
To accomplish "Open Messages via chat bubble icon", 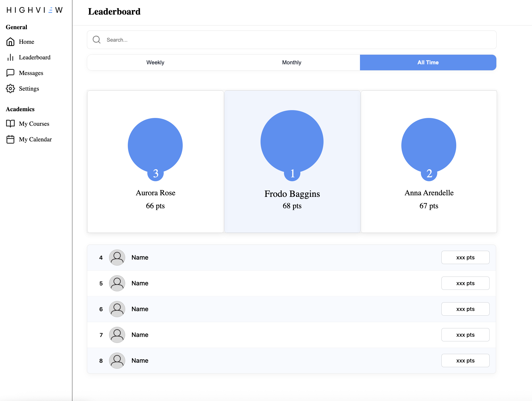I will [x=10, y=73].
